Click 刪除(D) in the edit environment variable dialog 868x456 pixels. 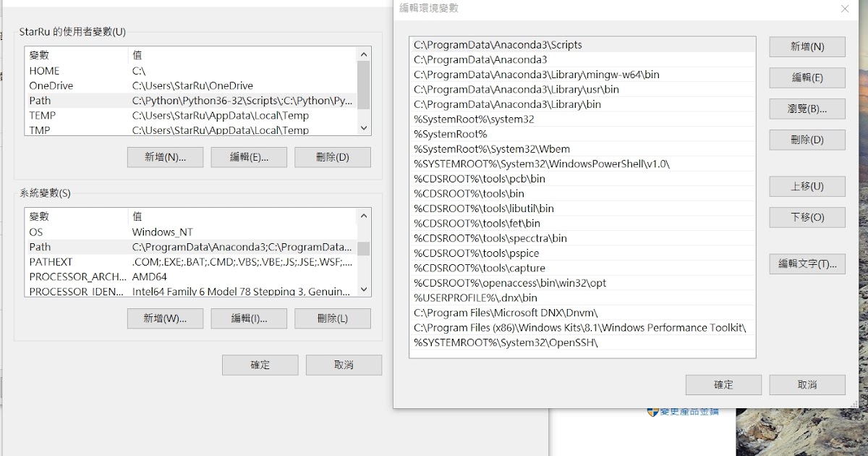(x=807, y=140)
